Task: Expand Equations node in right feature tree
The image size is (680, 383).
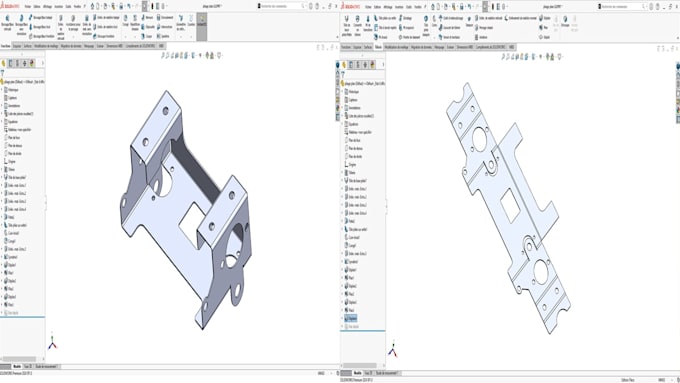Action: [342, 124]
